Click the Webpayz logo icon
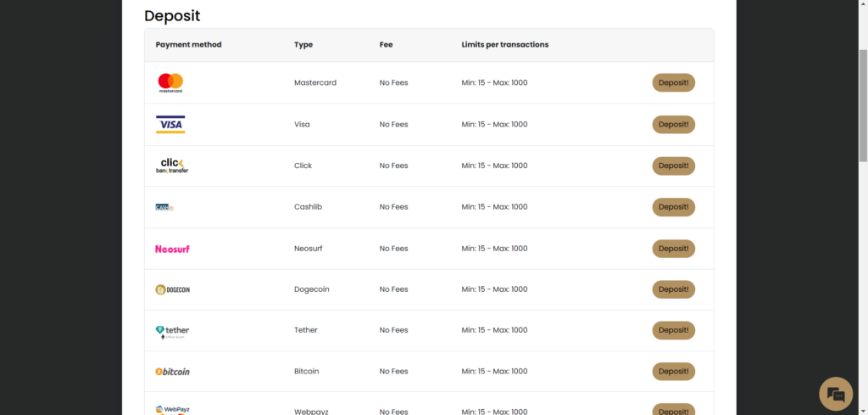The image size is (868, 415). [173, 411]
